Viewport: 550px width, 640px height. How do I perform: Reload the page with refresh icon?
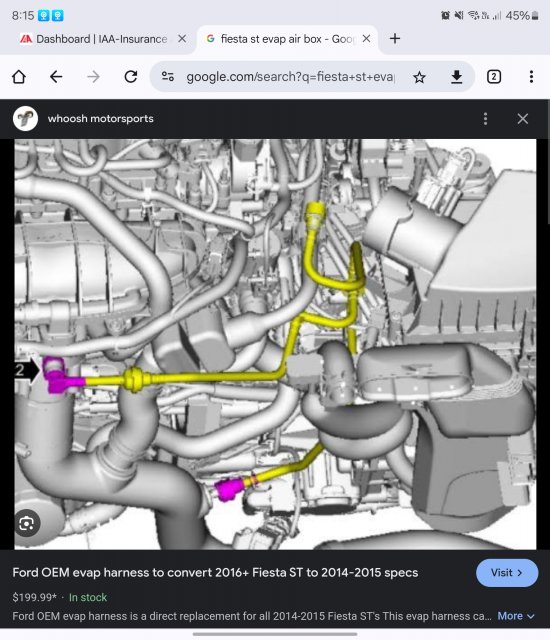(x=131, y=77)
